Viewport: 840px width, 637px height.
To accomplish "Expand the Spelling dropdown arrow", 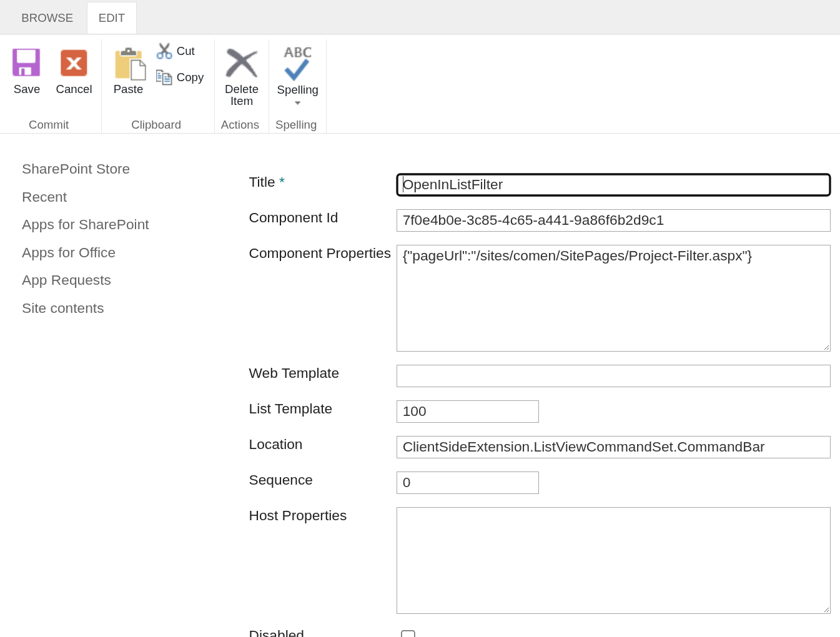I will [298, 103].
